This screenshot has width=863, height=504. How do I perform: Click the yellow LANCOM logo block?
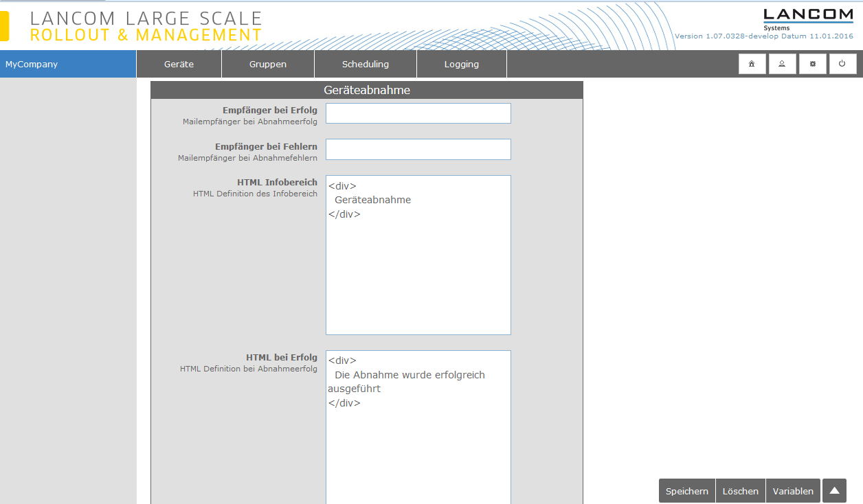pos(4,26)
